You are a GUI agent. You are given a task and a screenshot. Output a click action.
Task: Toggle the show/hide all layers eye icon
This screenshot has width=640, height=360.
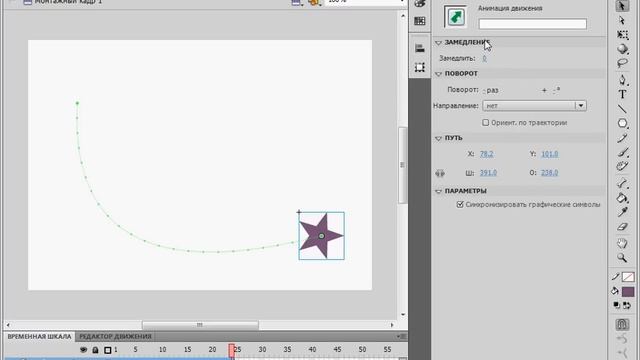(x=83, y=350)
